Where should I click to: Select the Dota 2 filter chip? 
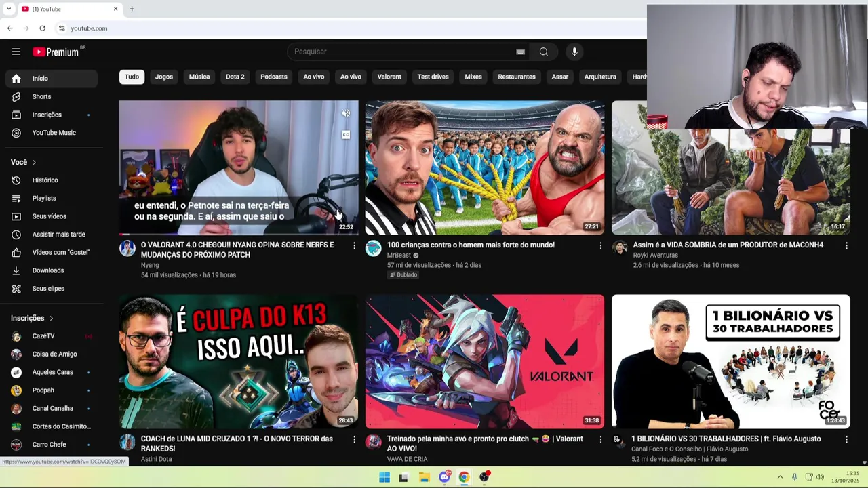235,77
